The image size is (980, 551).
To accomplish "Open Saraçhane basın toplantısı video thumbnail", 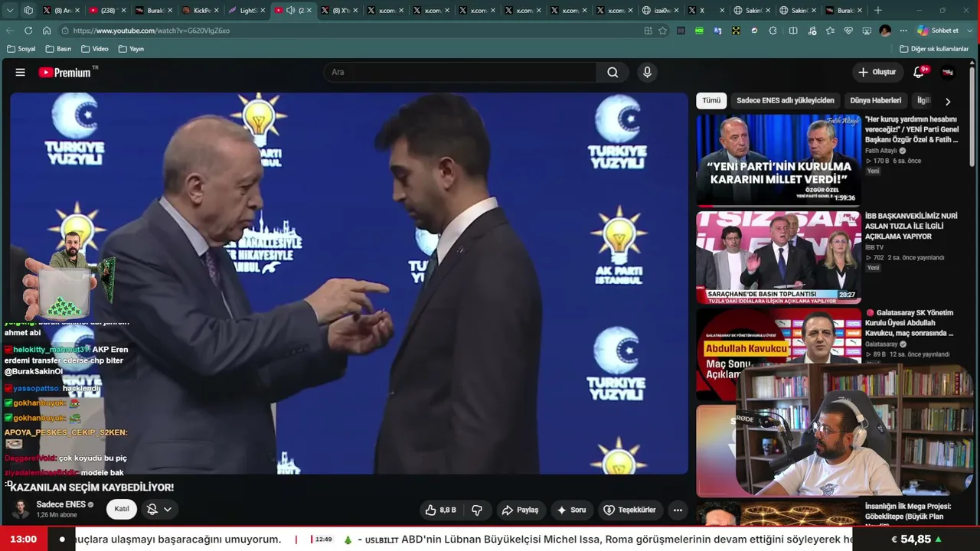I will click(x=779, y=257).
